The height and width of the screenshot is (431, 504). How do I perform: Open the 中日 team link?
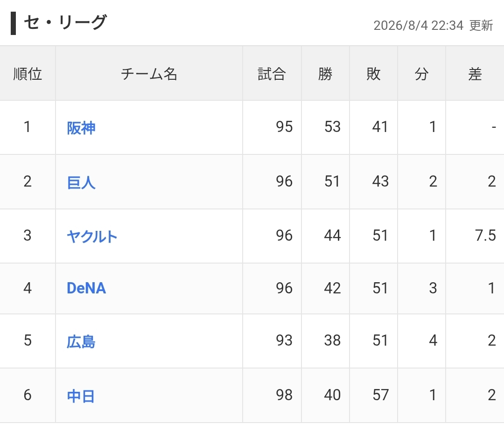click(81, 396)
